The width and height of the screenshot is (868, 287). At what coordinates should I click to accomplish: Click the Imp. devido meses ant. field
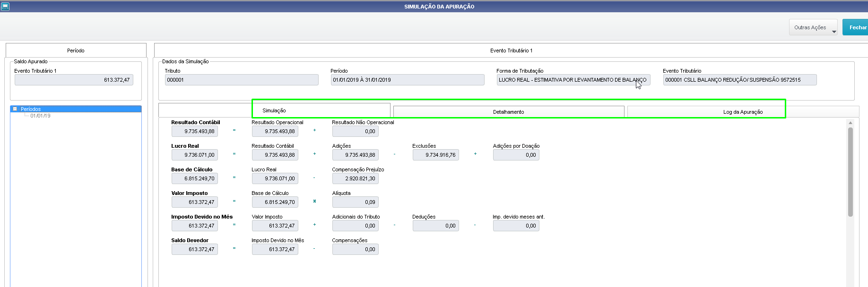click(x=516, y=226)
